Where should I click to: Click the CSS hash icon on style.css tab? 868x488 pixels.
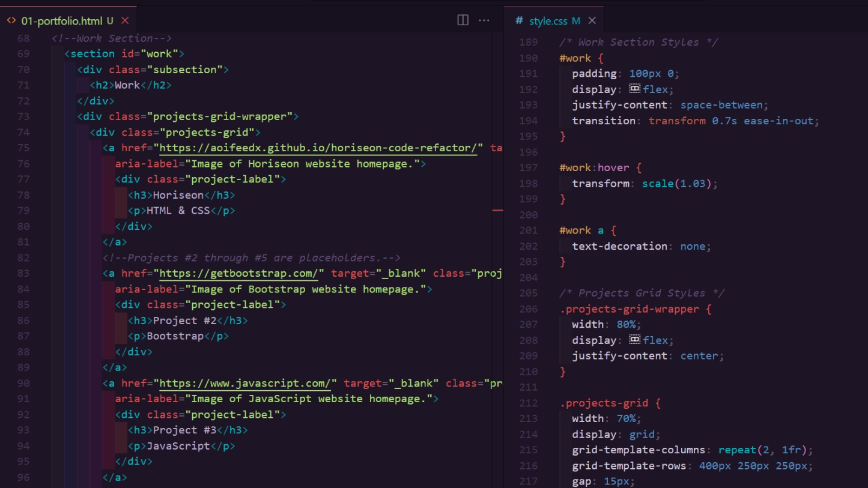519,20
